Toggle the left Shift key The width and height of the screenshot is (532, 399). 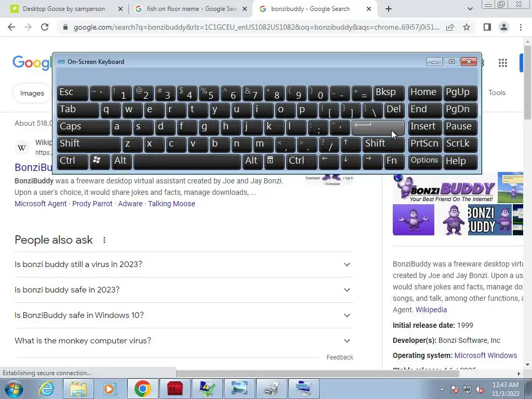point(89,144)
